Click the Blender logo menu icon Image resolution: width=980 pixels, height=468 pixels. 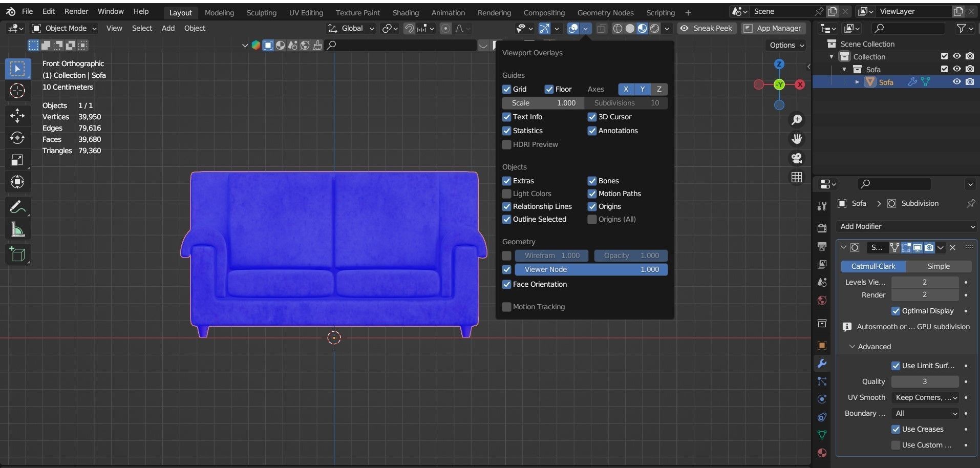pyautogui.click(x=10, y=11)
